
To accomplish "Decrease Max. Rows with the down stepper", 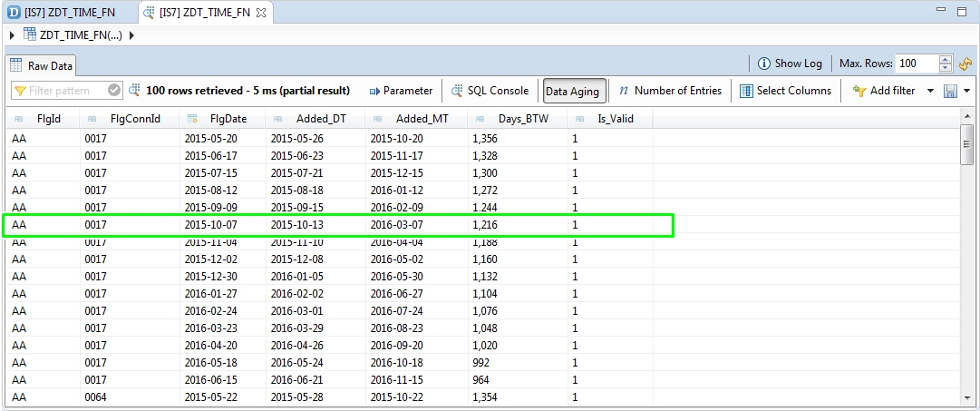I will click(946, 67).
